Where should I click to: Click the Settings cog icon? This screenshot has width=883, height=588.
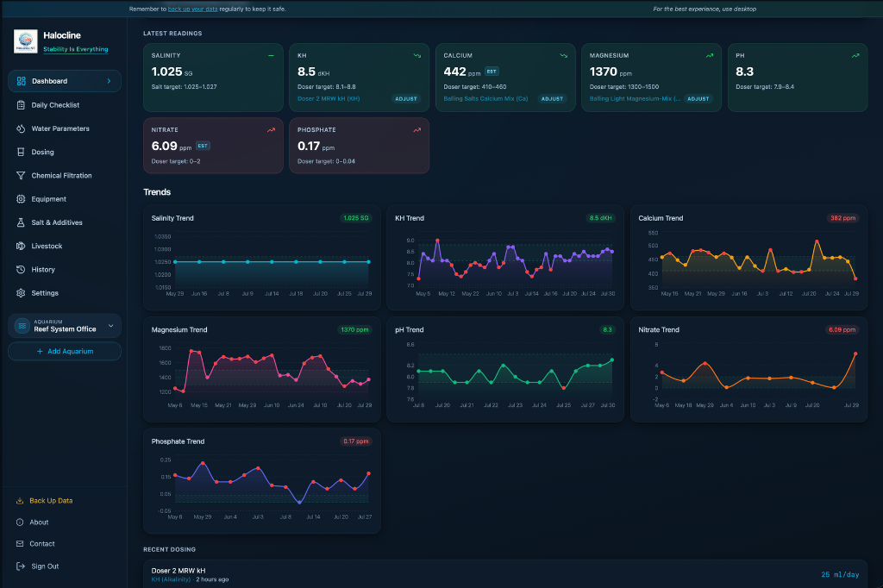21,293
